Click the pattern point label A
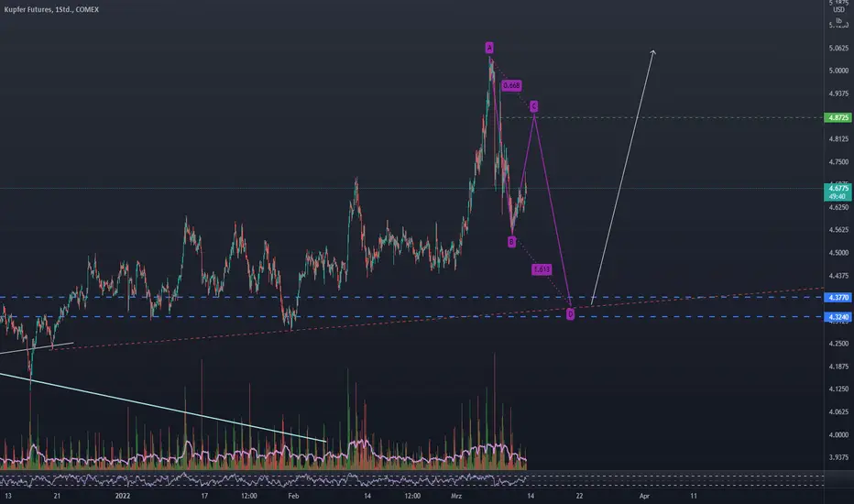This screenshot has width=854, height=504. tap(489, 48)
